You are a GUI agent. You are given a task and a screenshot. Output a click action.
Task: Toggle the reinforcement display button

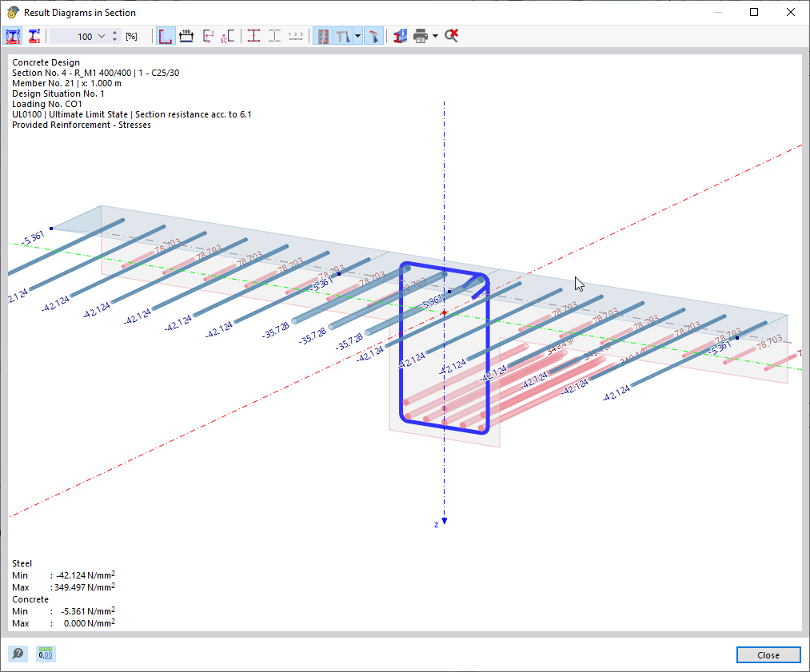(x=323, y=36)
